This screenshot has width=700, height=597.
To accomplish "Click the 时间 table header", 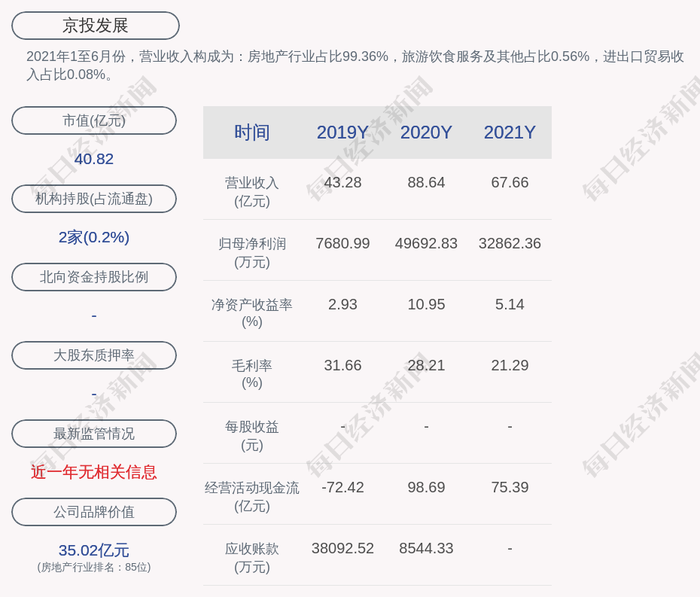I will coord(252,132).
